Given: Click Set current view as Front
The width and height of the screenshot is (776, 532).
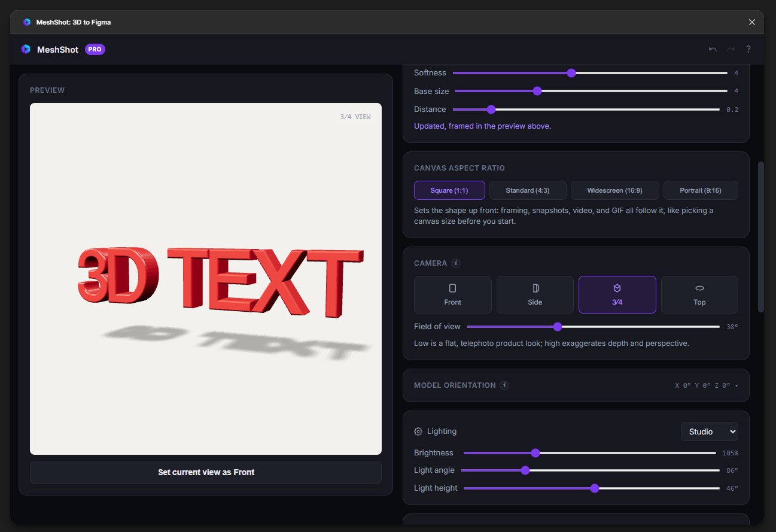Looking at the screenshot, I should pos(206,472).
